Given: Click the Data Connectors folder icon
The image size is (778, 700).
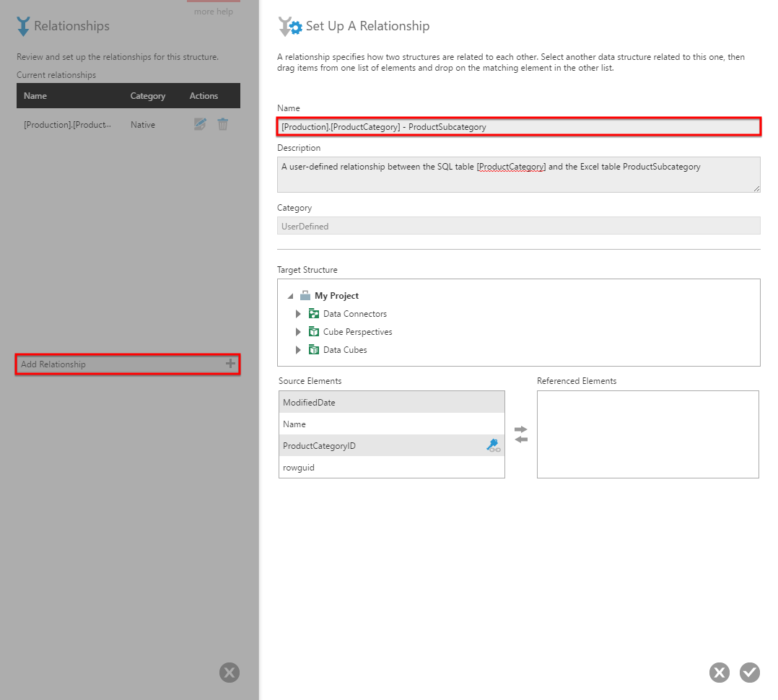Looking at the screenshot, I should (313, 313).
